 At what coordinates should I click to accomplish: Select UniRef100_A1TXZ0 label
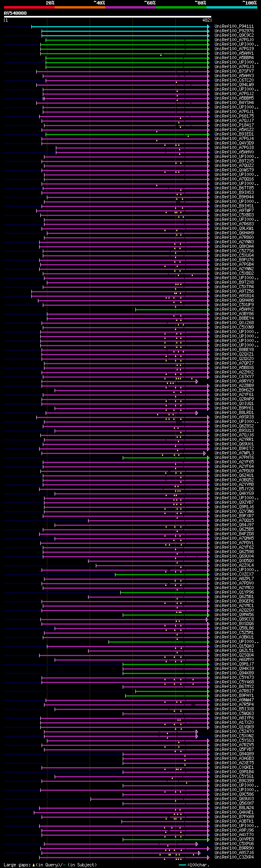[234, 723]
